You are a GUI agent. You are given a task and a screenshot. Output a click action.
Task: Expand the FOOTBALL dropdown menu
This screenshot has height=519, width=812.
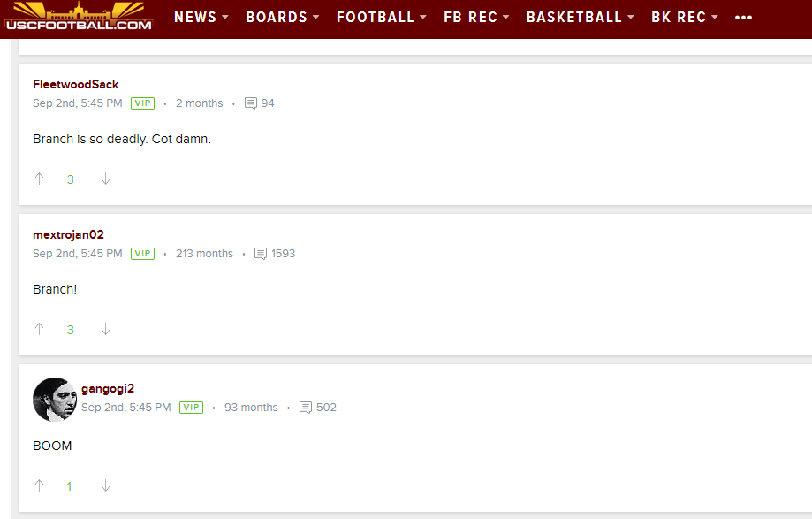click(382, 17)
